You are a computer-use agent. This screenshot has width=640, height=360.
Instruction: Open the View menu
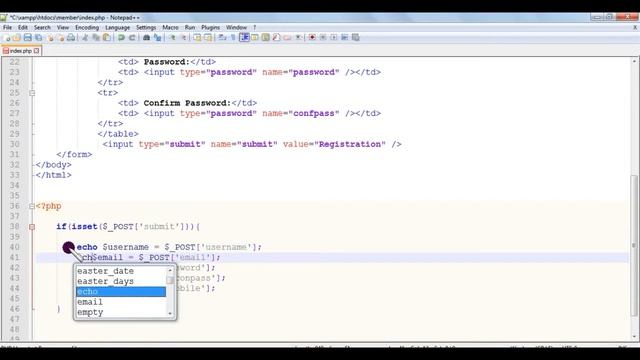coord(63,27)
